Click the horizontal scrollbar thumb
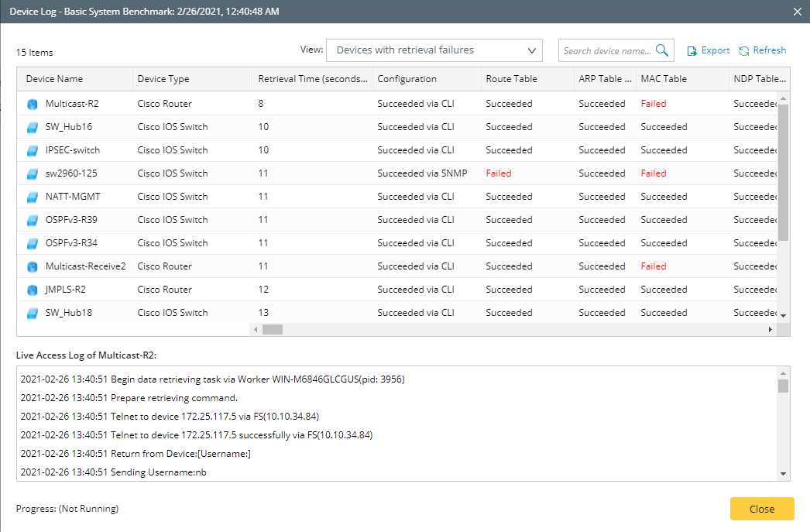 [273, 330]
